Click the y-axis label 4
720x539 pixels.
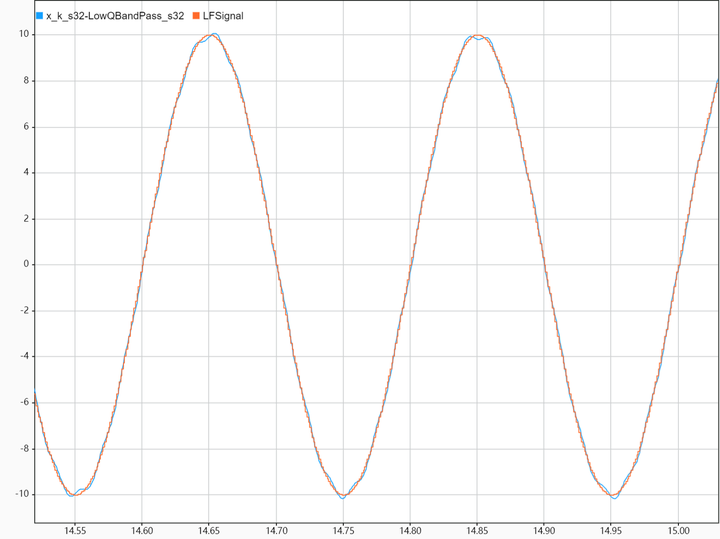pos(26,172)
